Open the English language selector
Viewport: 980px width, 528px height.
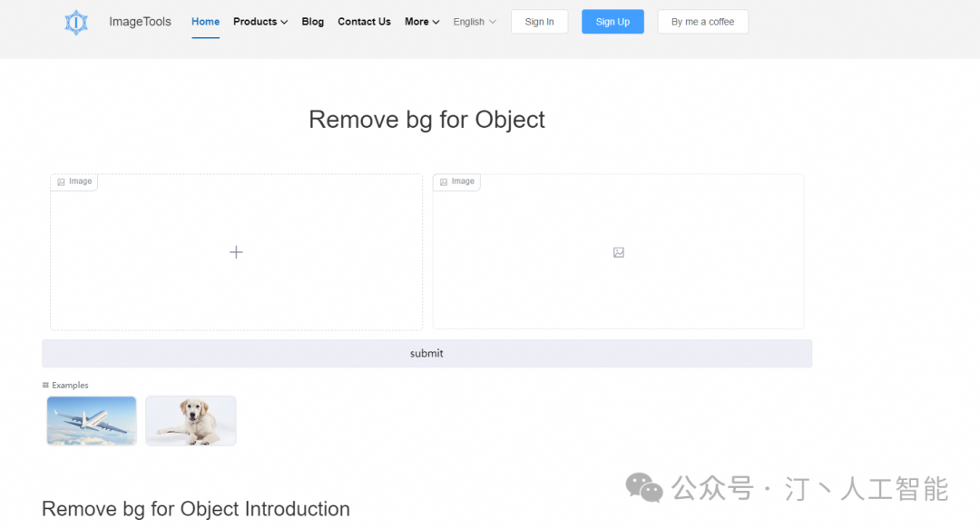click(x=475, y=22)
